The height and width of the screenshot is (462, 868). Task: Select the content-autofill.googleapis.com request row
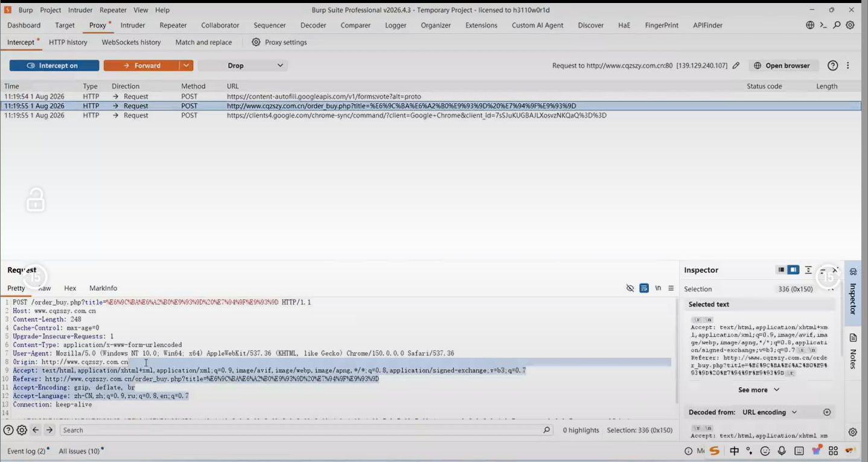(x=432, y=97)
